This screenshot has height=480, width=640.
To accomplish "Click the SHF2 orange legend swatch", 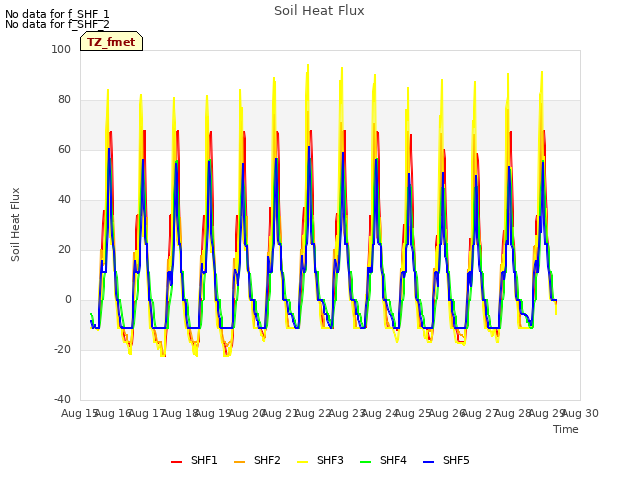I will 240,462.
